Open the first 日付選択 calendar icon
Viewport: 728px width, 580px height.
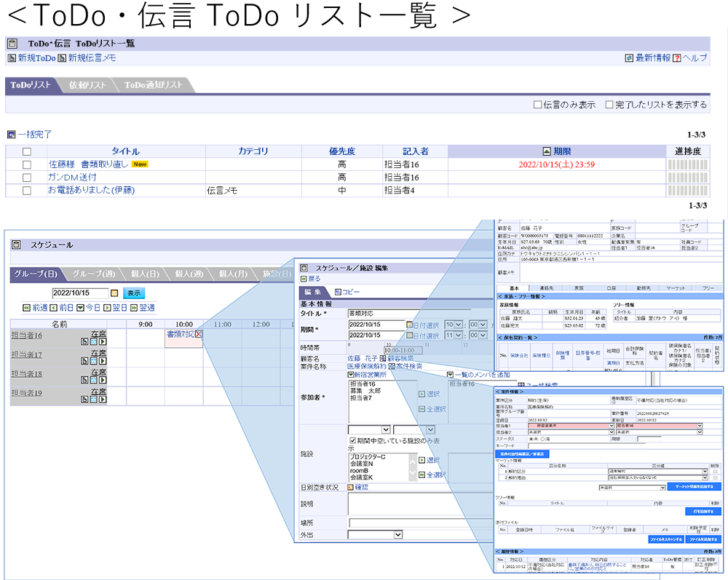click(409, 325)
